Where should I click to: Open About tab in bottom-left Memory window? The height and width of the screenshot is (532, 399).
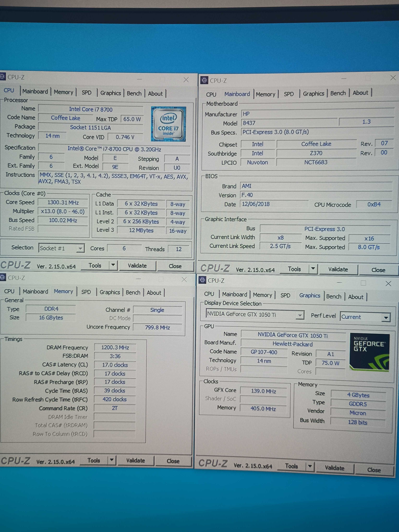[x=154, y=293]
